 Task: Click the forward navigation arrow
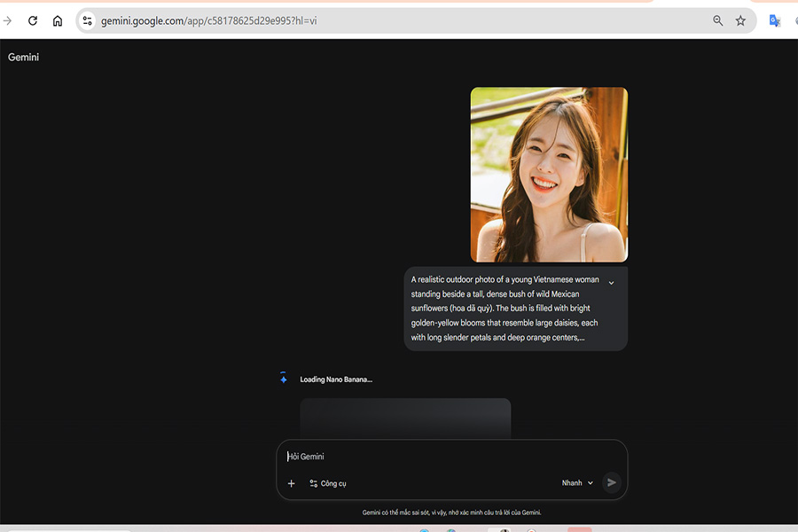coord(8,20)
